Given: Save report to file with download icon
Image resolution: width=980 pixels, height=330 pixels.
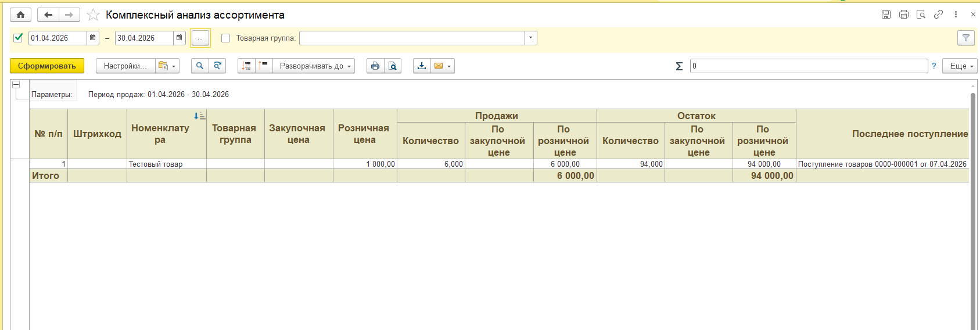Looking at the screenshot, I should tap(422, 66).
